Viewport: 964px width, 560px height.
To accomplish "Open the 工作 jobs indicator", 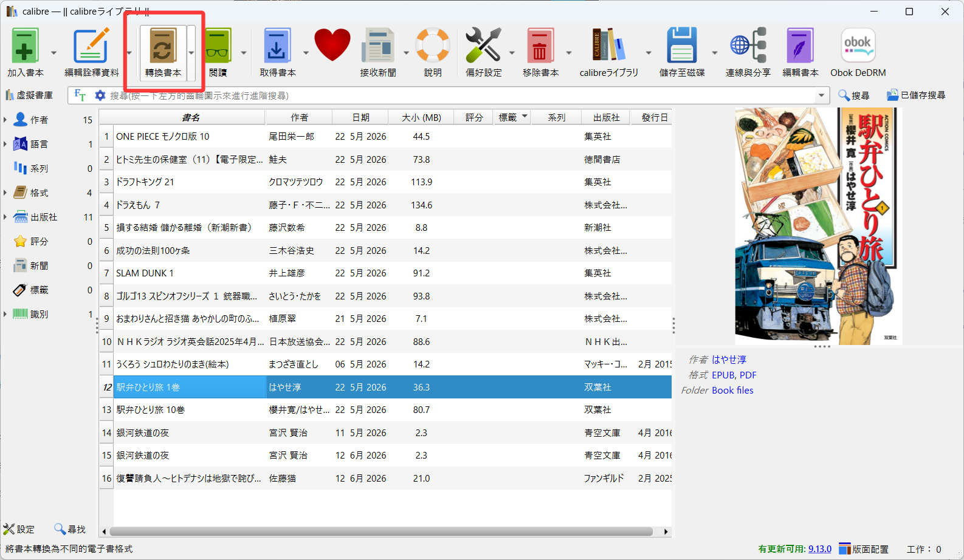I will [924, 549].
